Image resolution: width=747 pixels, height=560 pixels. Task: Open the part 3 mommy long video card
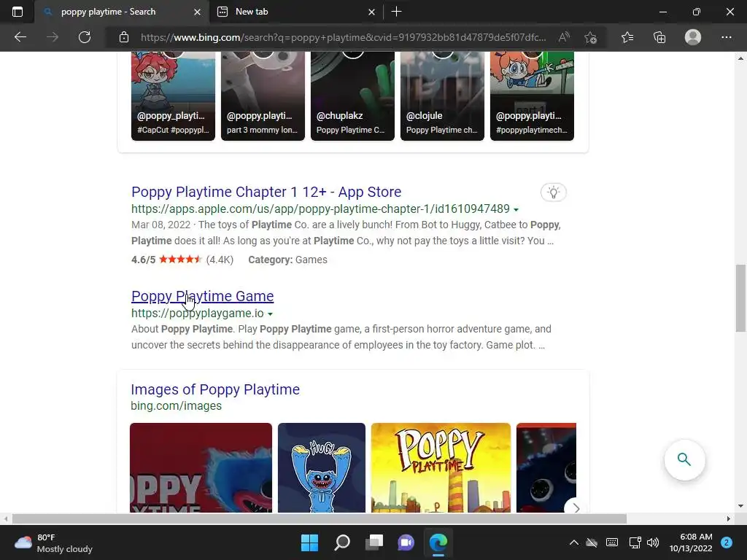click(x=263, y=96)
